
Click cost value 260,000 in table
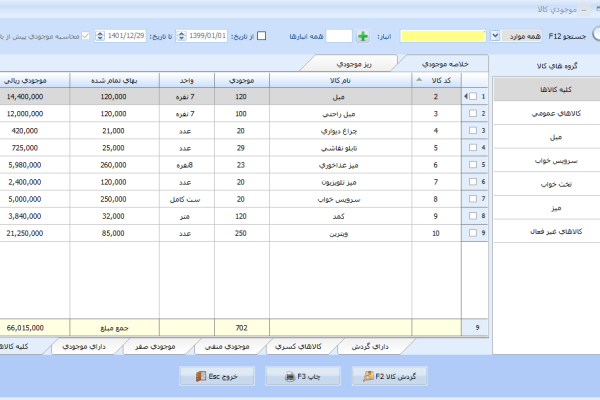(113, 165)
